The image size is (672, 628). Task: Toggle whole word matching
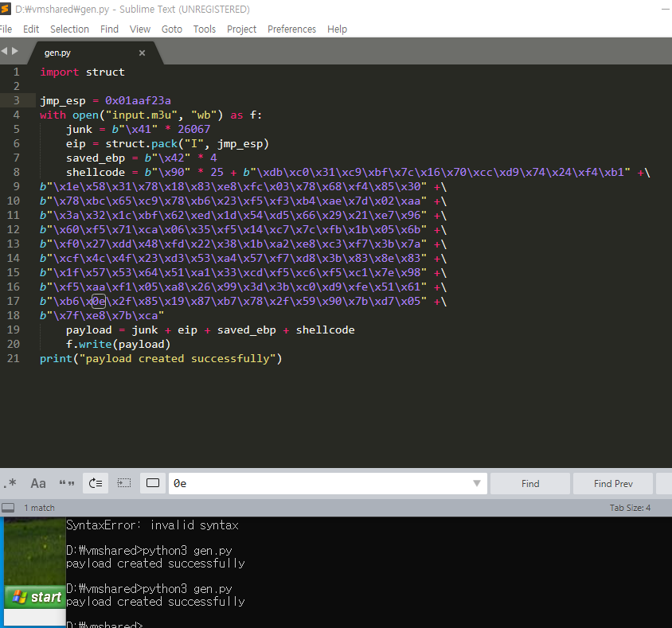[67, 483]
